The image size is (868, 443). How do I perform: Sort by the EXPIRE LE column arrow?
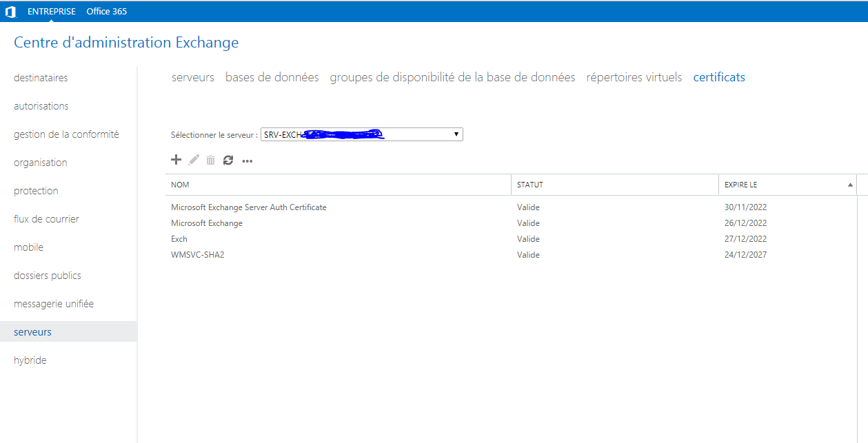pyautogui.click(x=850, y=185)
